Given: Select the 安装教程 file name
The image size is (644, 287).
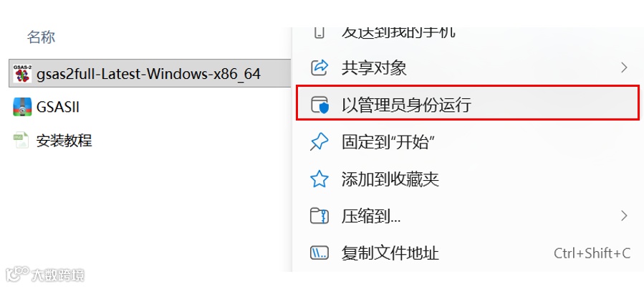Looking at the screenshot, I should coord(64,141).
